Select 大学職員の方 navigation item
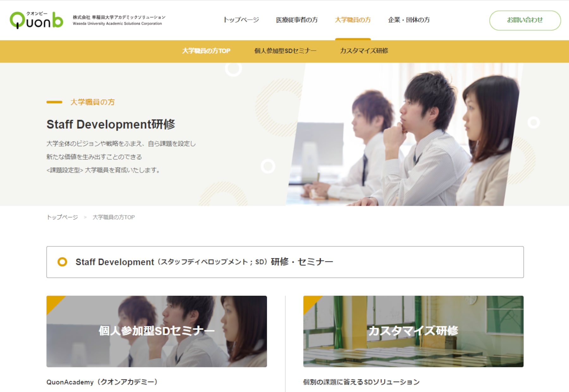This screenshot has width=569, height=392. click(353, 20)
